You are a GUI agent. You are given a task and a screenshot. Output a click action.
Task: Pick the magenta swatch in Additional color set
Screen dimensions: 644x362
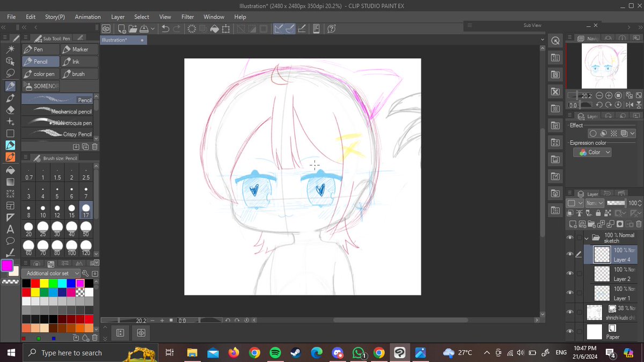(x=80, y=283)
